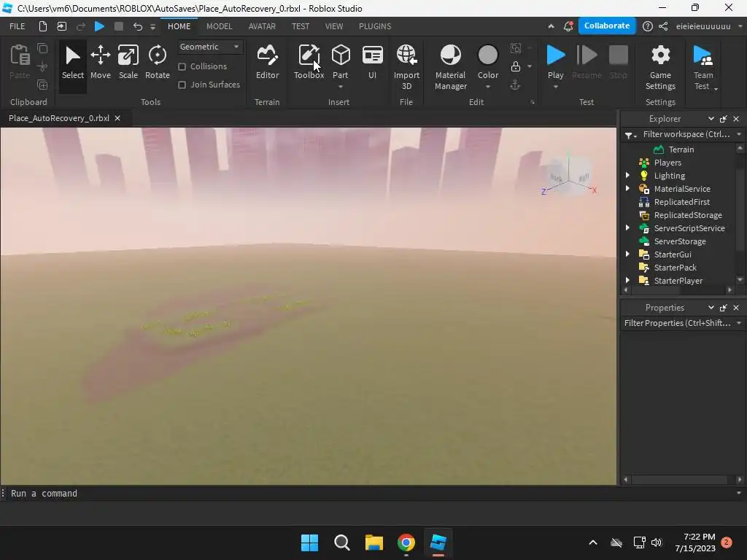
Task: Switch to the AVATAR tab
Action: coord(262,26)
